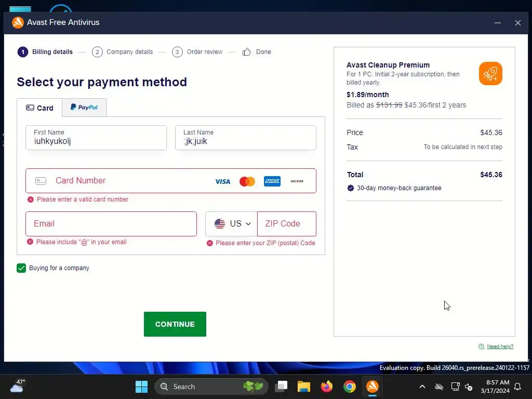Image resolution: width=532 pixels, height=399 pixels.
Task: Click the First Name input field
Action: [x=96, y=138]
